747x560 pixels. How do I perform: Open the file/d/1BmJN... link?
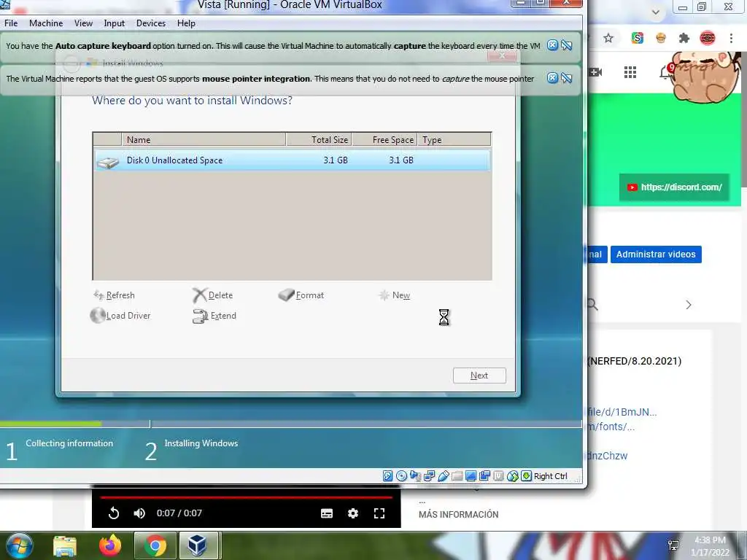[622, 412]
